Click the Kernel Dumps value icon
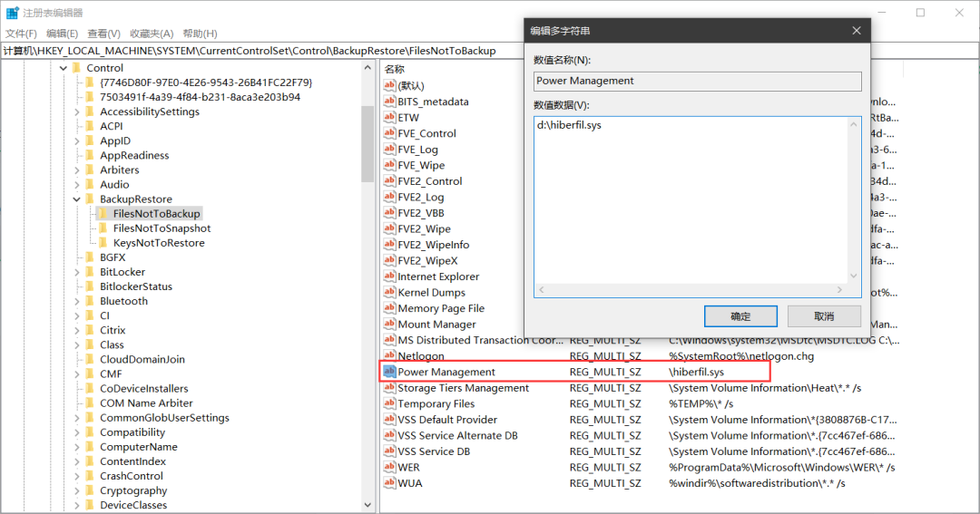The height and width of the screenshot is (514, 980). pyautogui.click(x=389, y=293)
